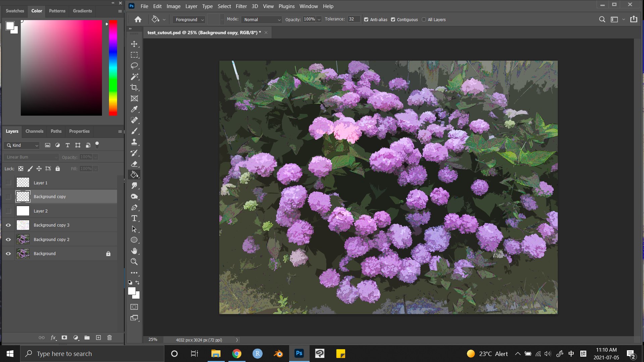This screenshot has width=644, height=362.
Task: Pick a color in the color field
Action: (x=61, y=68)
